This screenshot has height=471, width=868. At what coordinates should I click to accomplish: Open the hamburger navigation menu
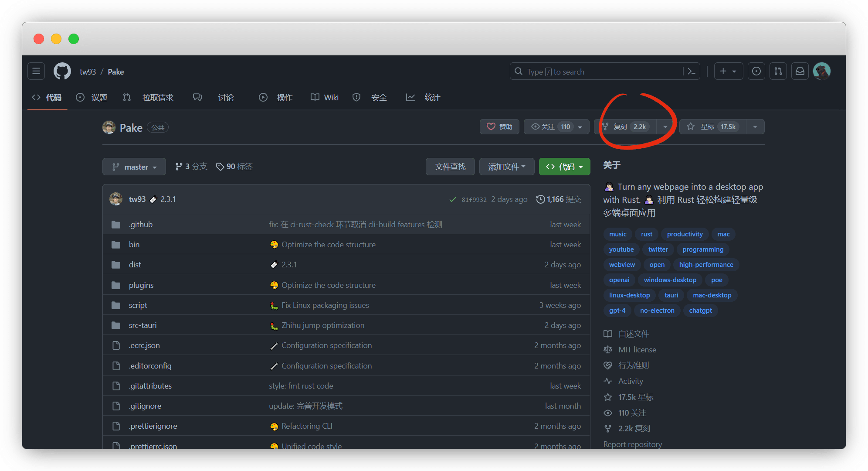pyautogui.click(x=36, y=71)
